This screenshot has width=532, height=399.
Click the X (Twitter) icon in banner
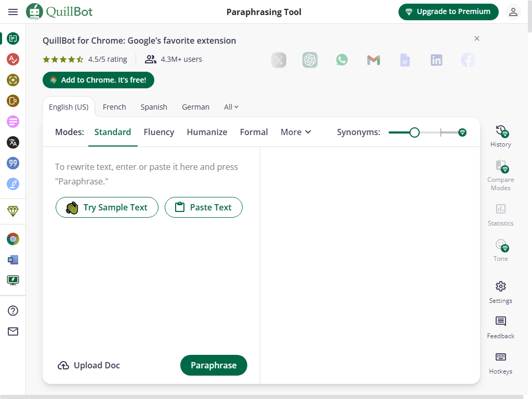(278, 60)
